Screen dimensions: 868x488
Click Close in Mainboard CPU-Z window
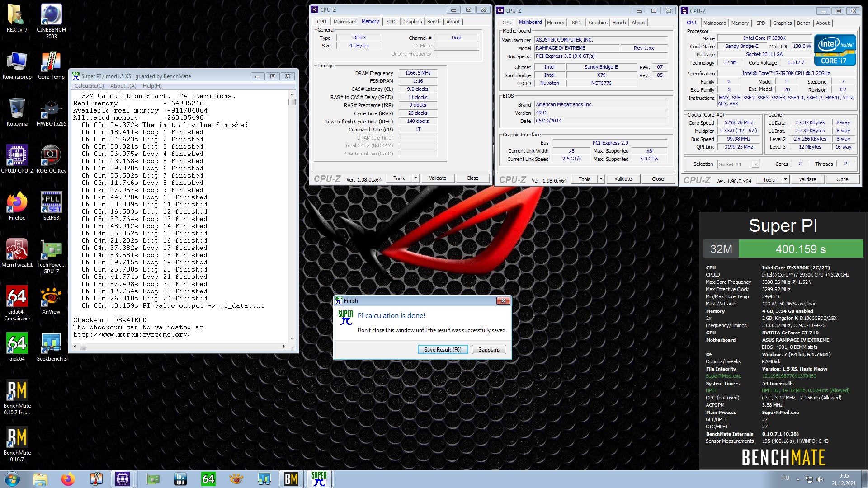[658, 179]
